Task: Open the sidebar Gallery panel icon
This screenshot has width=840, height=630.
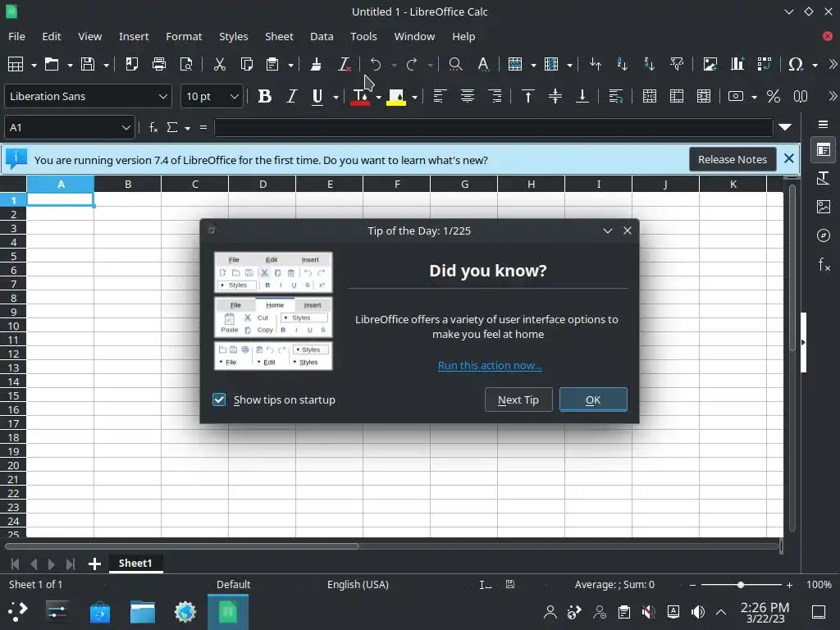Action: (x=824, y=207)
